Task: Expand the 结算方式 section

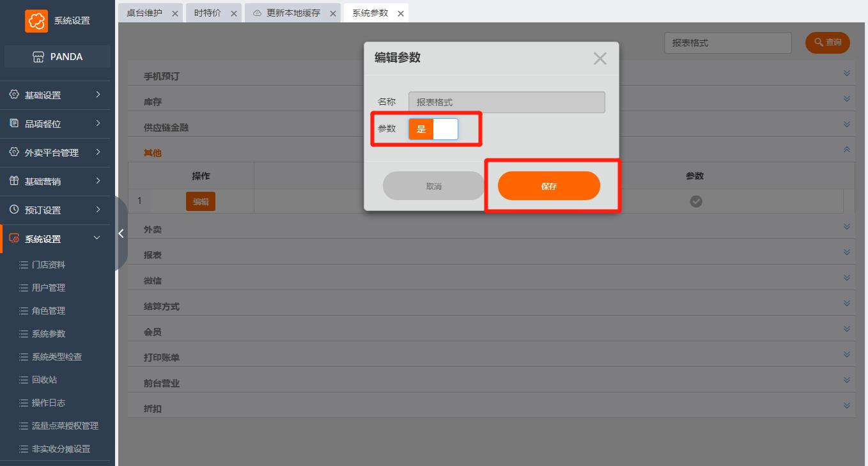Action: coord(847,304)
